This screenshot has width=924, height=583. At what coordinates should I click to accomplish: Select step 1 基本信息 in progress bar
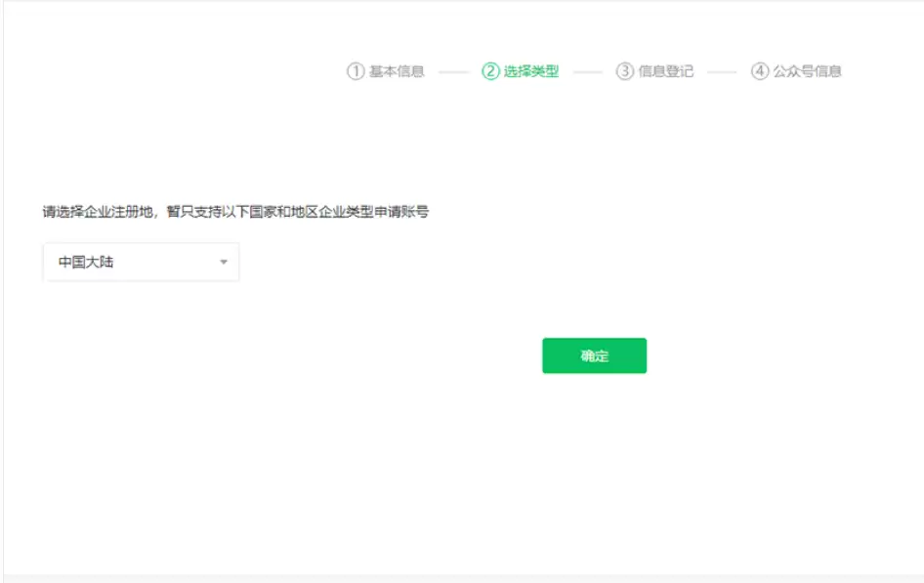pyautogui.click(x=386, y=71)
